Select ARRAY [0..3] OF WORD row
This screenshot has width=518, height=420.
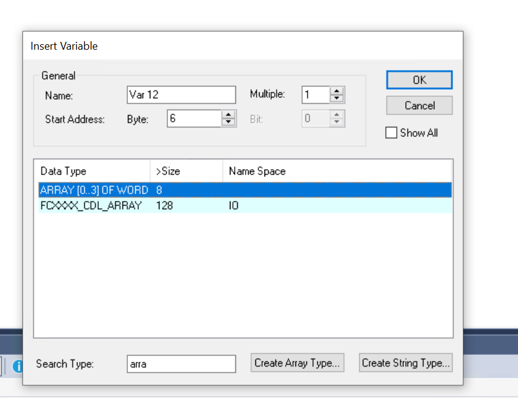tap(245, 190)
